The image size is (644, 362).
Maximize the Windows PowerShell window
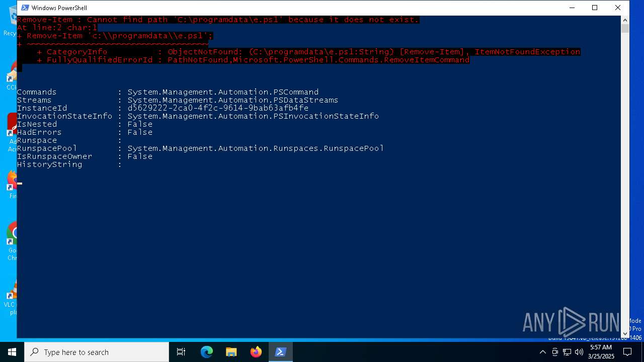point(595,8)
